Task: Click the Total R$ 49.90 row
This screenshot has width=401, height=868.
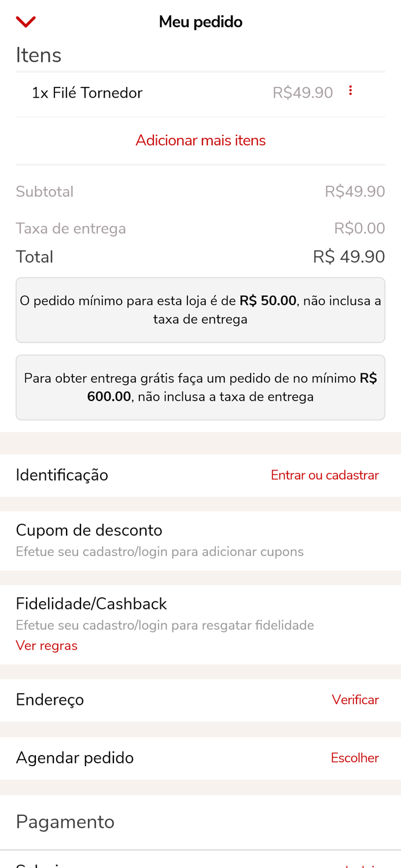Action: click(x=200, y=256)
